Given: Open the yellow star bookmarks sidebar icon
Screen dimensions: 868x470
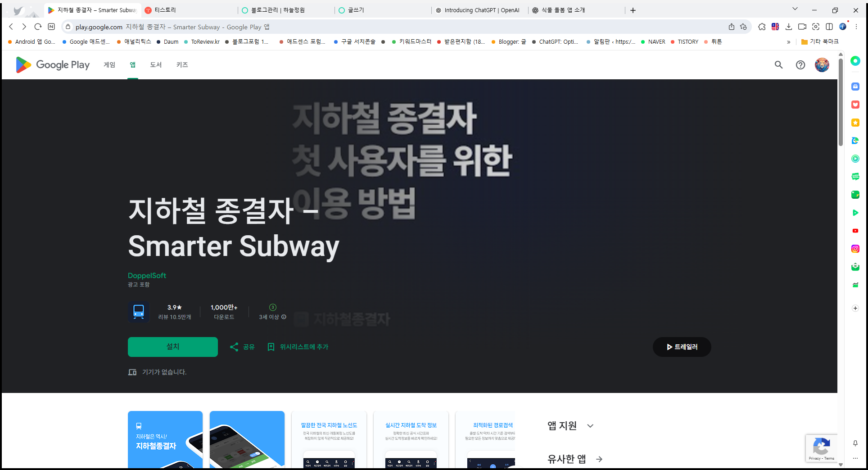Looking at the screenshot, I should (855, 123).
